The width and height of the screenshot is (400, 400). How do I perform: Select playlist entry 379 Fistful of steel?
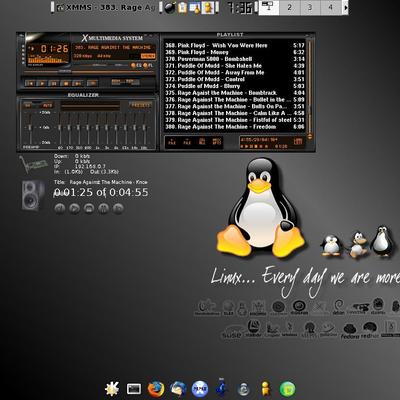(235, 120)
